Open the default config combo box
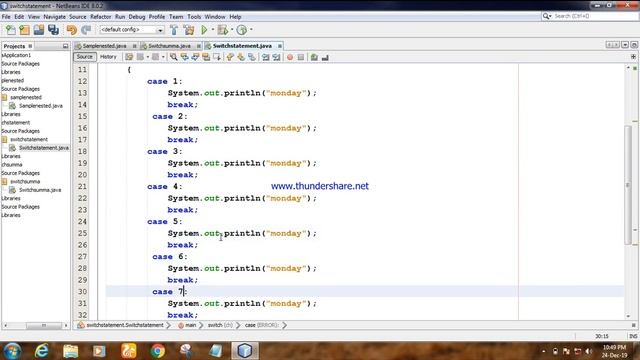The height and width of the screenshot is (360, 640). point(131,30)
